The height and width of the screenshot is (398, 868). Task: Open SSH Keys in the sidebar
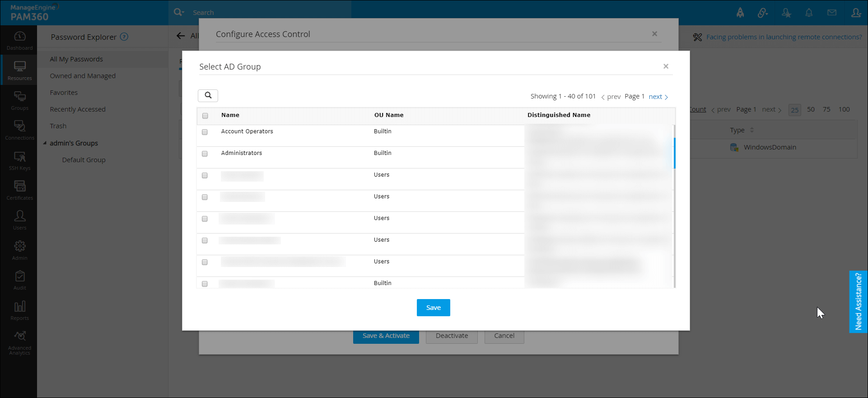(19, 160)
